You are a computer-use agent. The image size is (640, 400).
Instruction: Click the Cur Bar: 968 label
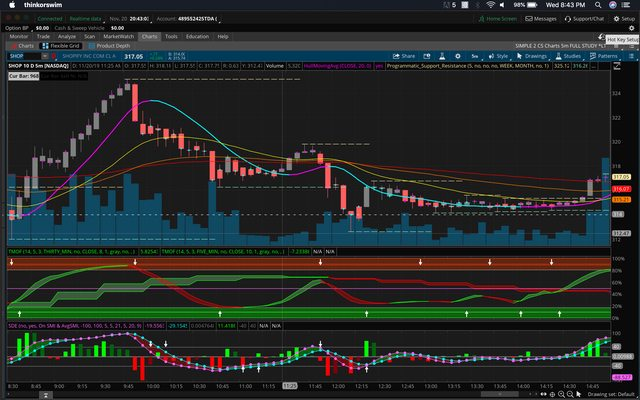click(24, 76)
